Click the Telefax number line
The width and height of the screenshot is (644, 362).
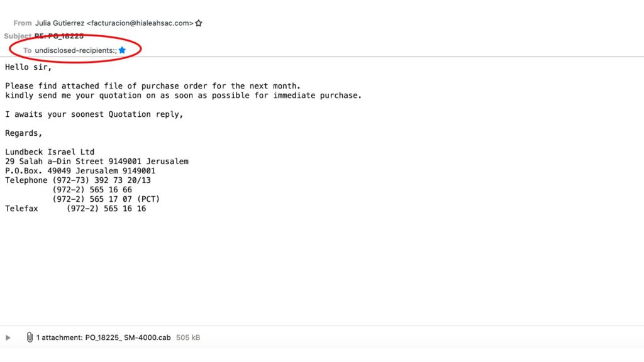[75, 209]
